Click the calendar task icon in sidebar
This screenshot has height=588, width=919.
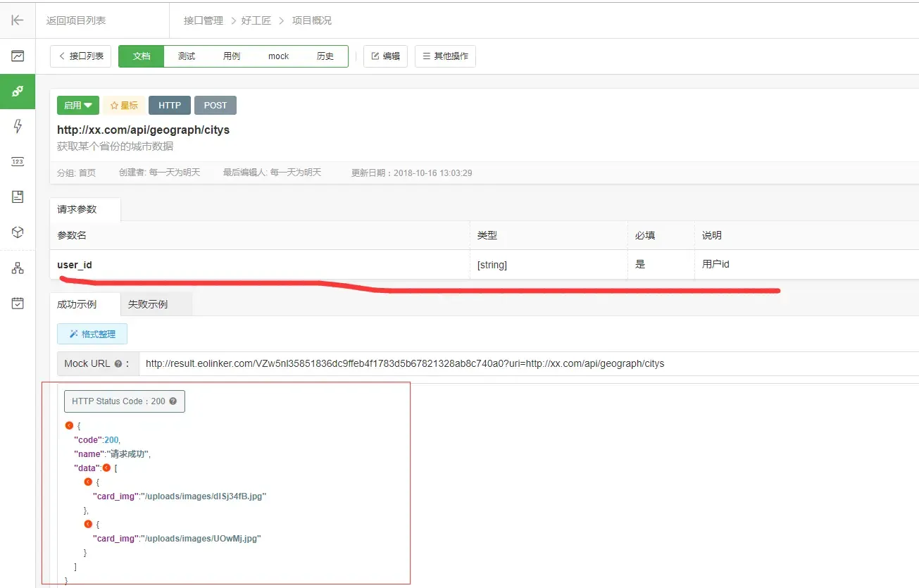(x=17, y=303)
